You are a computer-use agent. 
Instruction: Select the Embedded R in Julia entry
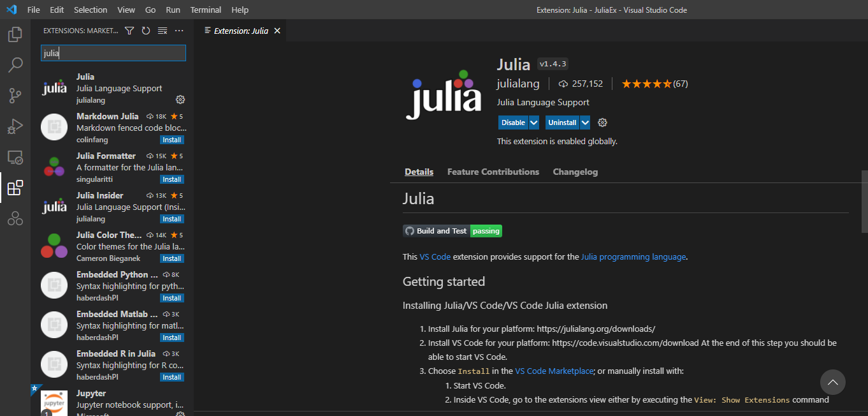(x=112, y=365)
